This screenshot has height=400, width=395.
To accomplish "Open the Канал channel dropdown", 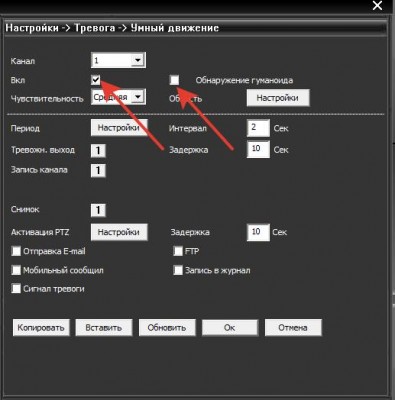I will click(118, 60).
